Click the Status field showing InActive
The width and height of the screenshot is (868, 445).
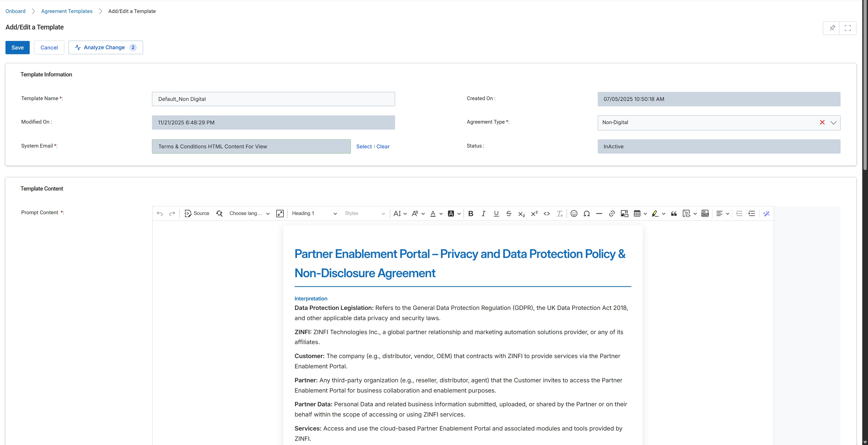tap(719, 147)
